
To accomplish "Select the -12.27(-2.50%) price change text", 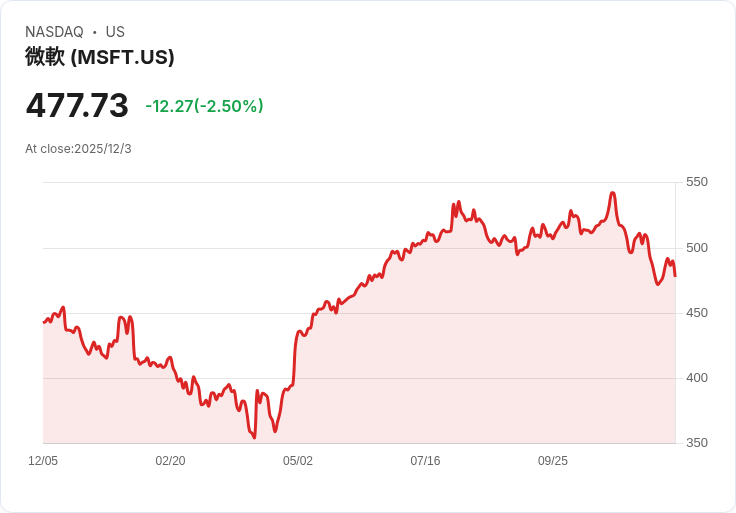I will (x=204, y=106).
